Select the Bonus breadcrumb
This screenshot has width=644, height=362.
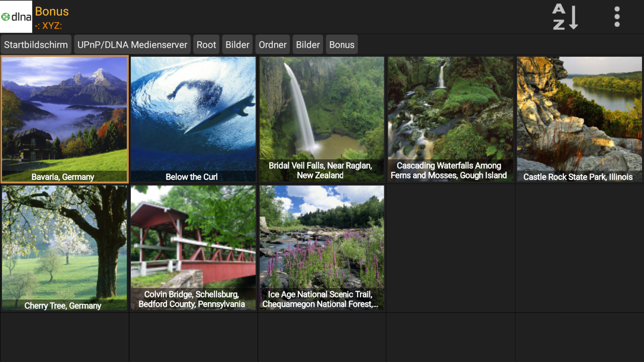point(342,45)
